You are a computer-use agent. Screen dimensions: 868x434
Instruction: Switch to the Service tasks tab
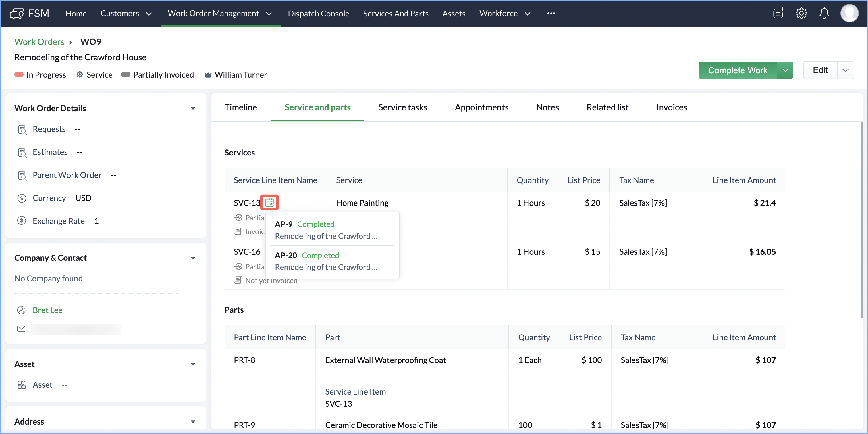pos(402,107)
